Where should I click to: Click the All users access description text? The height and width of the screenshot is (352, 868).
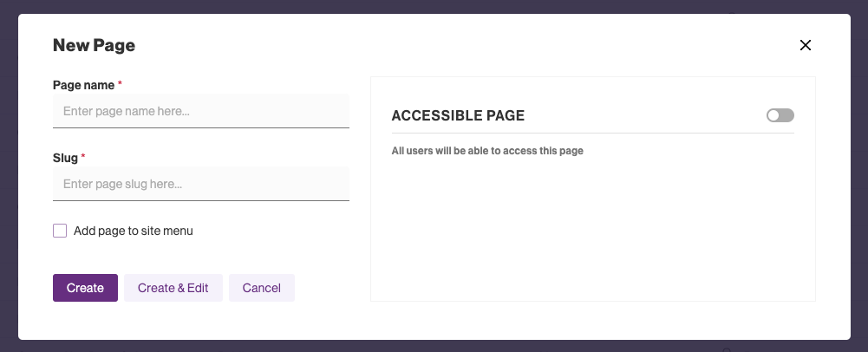tap(487, 151)
